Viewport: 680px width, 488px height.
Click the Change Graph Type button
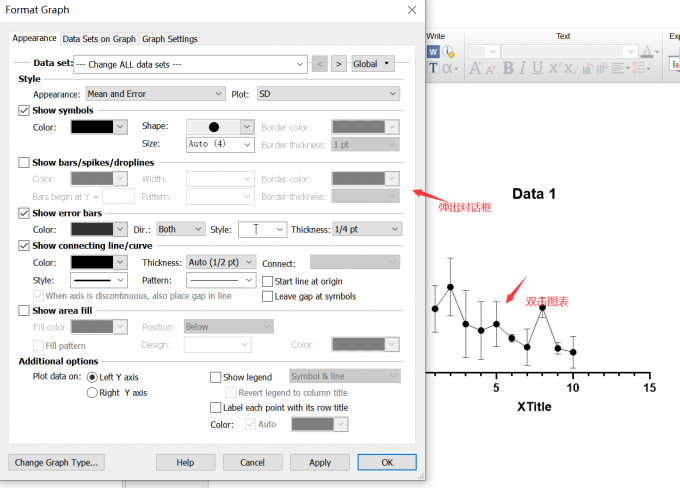56,462
